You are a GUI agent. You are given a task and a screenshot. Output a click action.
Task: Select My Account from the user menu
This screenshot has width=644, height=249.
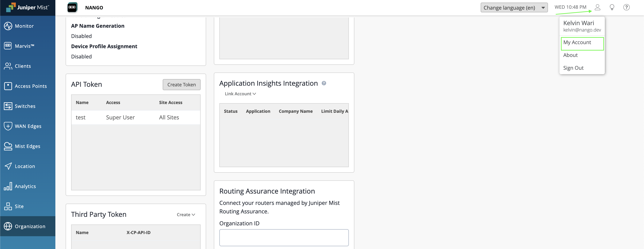[577, 43]
